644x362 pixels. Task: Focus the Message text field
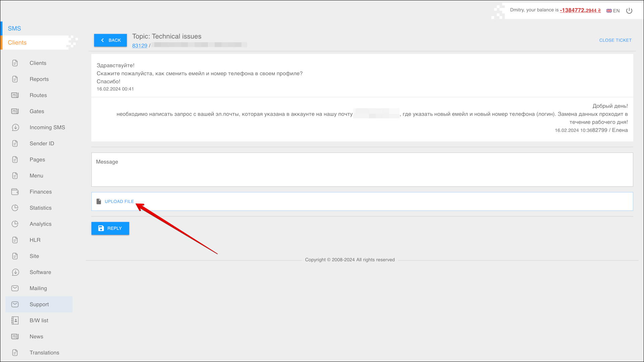click(362, 170)
